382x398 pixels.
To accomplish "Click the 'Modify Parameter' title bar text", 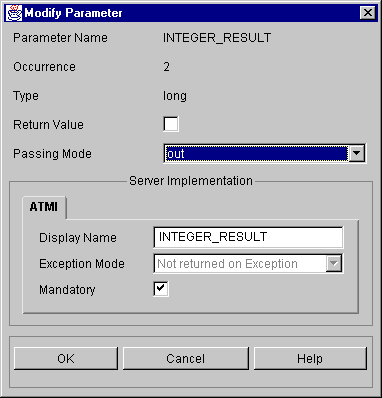I will 74,13.
